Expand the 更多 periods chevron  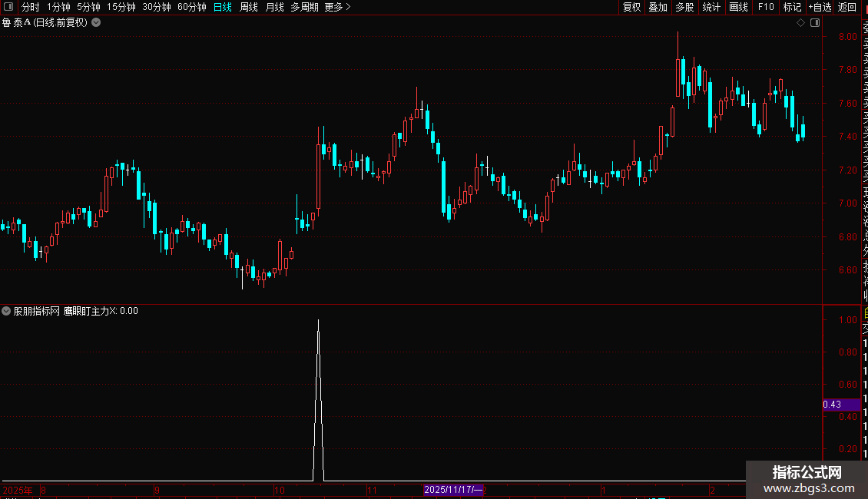[x=348, y=7]
